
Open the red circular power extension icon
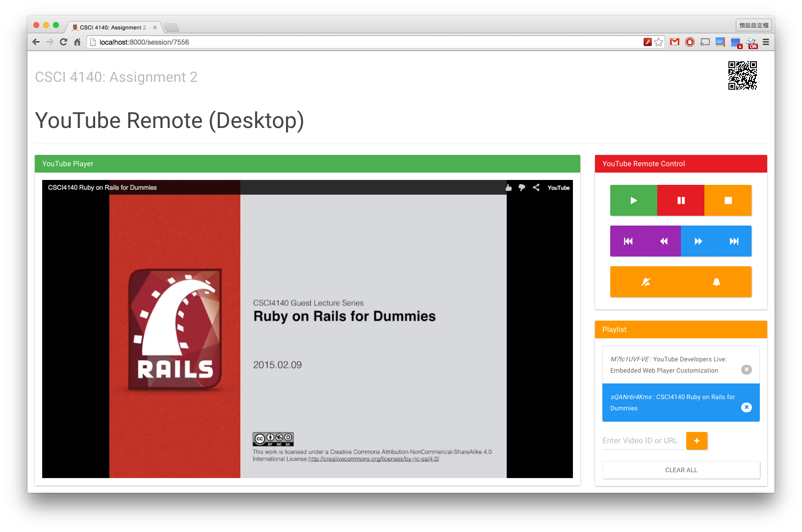(x=690, y=42)
